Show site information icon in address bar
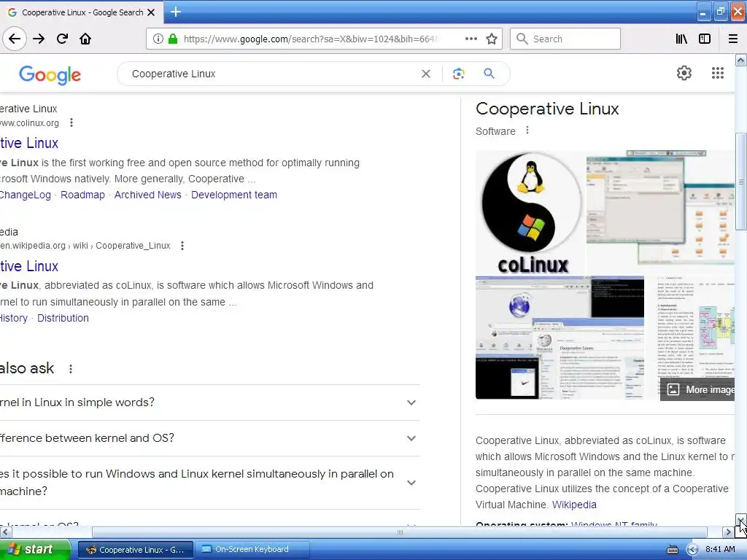The height and width of the screenshot is (560, 747). coord(158,39)
